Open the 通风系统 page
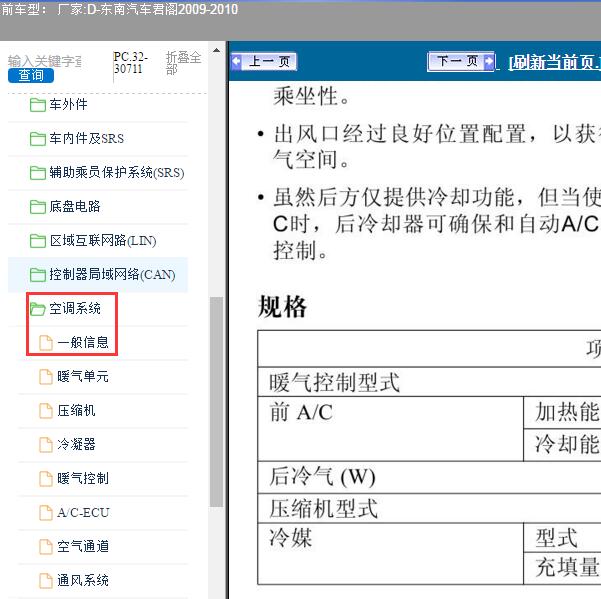This screenshot has height=599, width=601. [83, 580]
